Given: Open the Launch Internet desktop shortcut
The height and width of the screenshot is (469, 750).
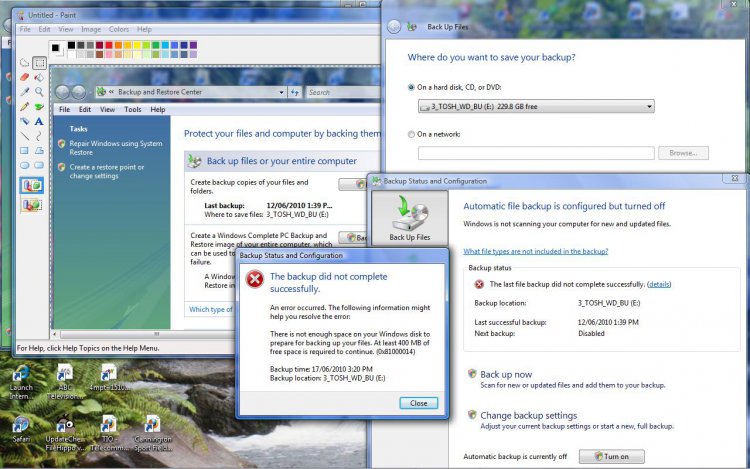Looking at the screenshot, I should click(x=21, y=382).
